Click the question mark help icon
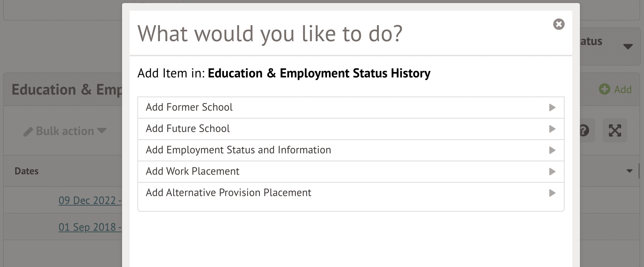This screenshot has height=267, width=644. 584,130
